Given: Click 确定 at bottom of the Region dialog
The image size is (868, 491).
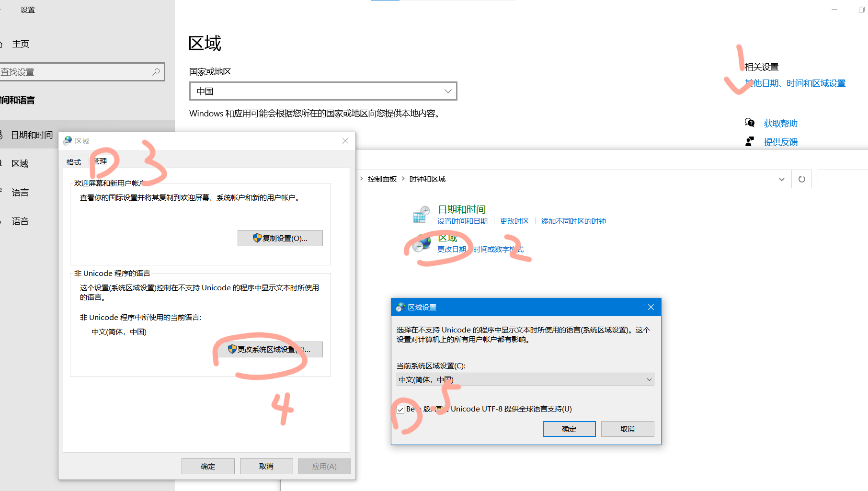Looking at the screenshot, I should click(x=208, y=466).
